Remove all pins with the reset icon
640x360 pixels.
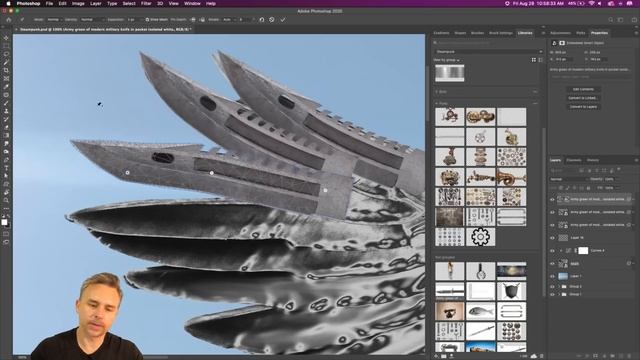262,20
